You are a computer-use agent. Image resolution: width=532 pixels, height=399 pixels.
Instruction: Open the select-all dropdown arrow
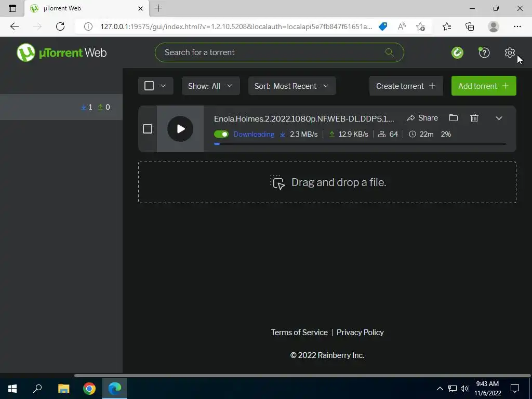point(163,86)
